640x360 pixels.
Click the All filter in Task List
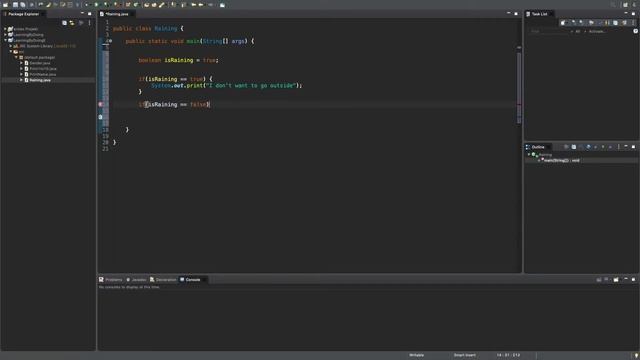coord(578,31)
